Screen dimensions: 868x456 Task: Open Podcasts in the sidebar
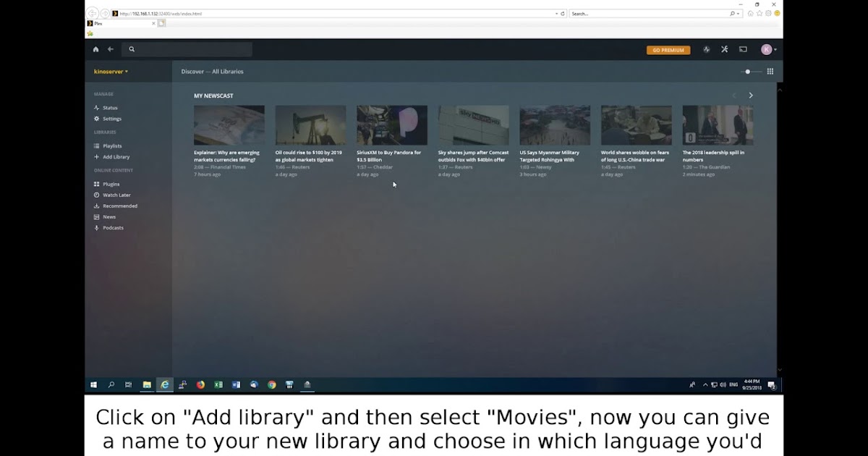113,228
